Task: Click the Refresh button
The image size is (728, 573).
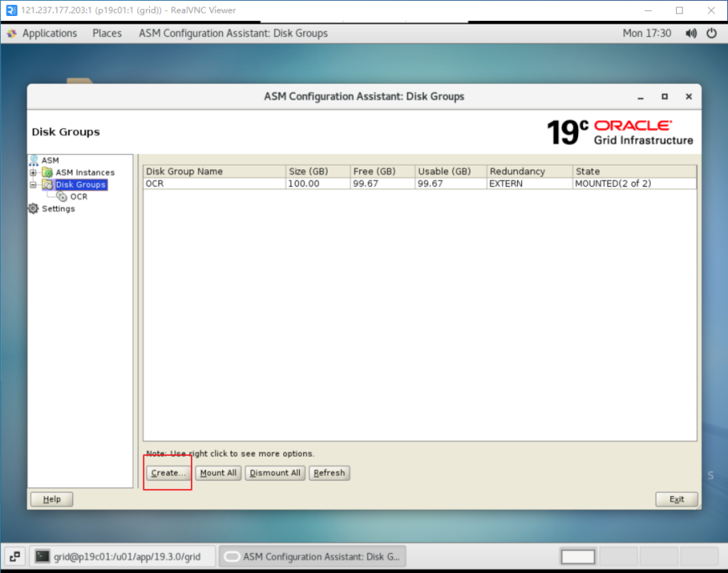Action: [329, 472]
